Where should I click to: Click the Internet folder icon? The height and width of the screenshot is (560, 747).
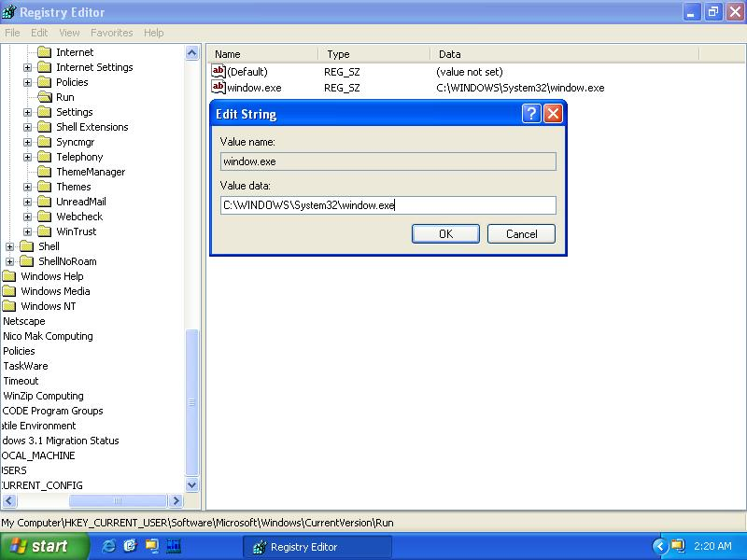(x=44, y=52)
